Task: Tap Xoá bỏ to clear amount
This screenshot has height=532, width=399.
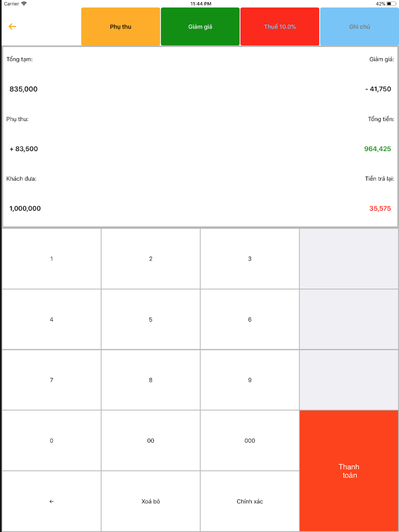Action: [151, 501]
